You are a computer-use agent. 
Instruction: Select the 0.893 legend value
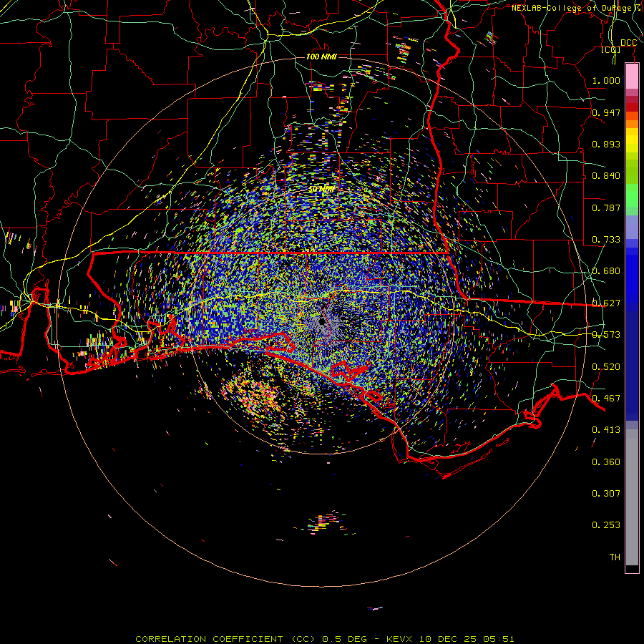pyautogui.click(x=606, y=144)
